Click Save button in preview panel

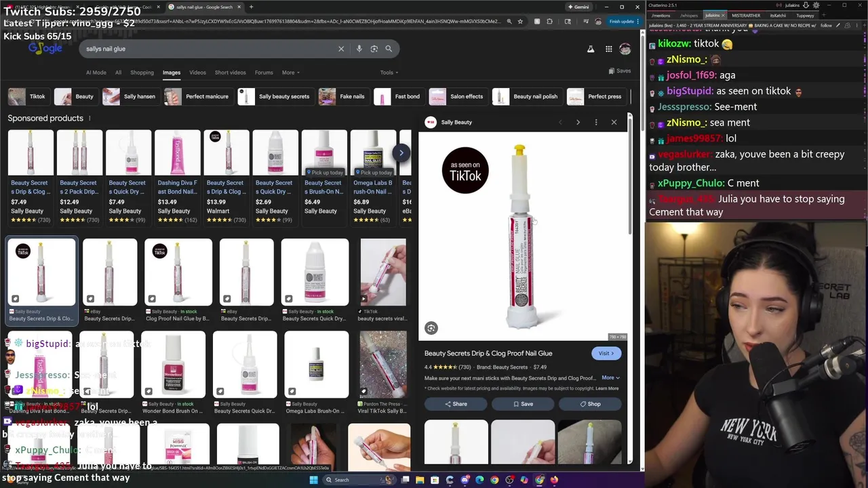coord(523,404)
